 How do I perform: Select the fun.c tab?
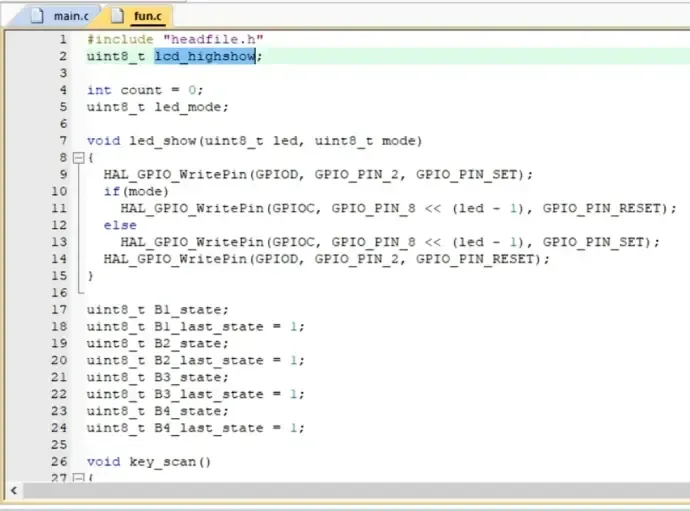[145, 16]
